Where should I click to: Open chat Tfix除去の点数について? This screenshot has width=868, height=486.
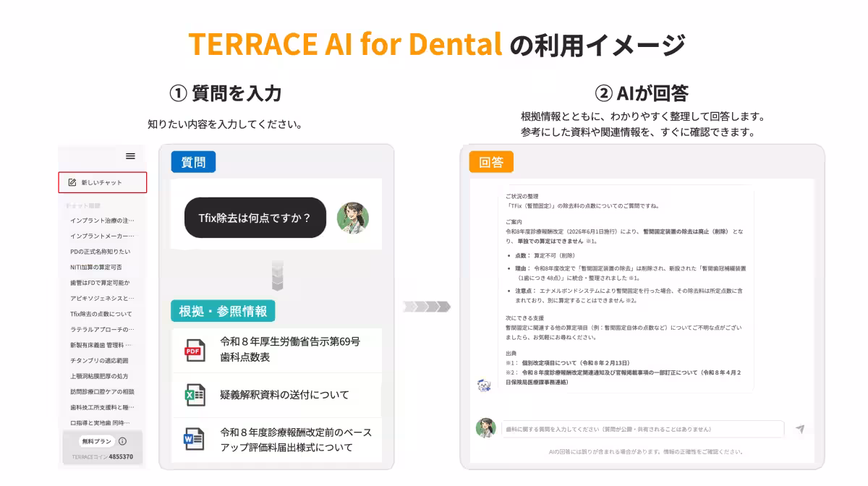[101, 314]
